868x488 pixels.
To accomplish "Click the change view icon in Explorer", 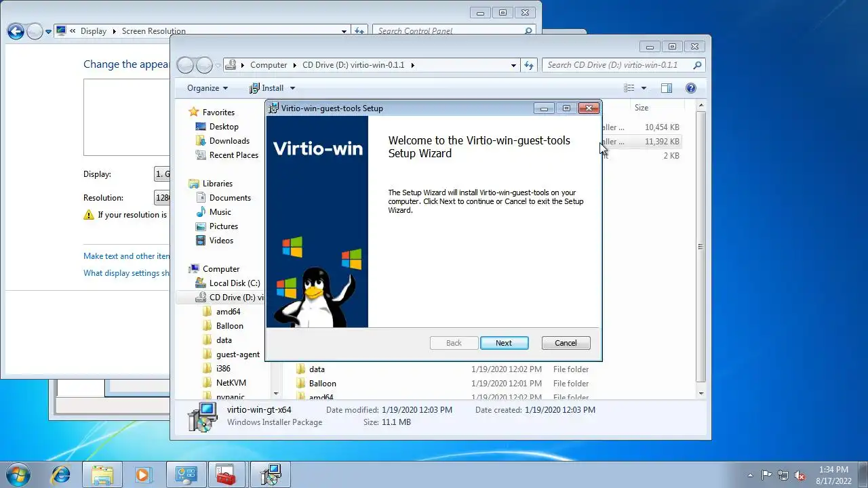I will 629,88.
